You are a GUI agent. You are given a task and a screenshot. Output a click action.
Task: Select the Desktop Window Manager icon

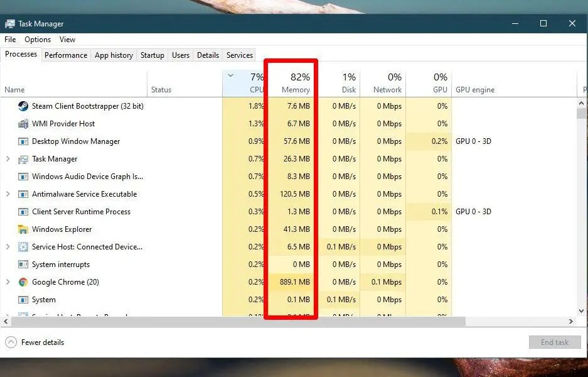point(23,141)
